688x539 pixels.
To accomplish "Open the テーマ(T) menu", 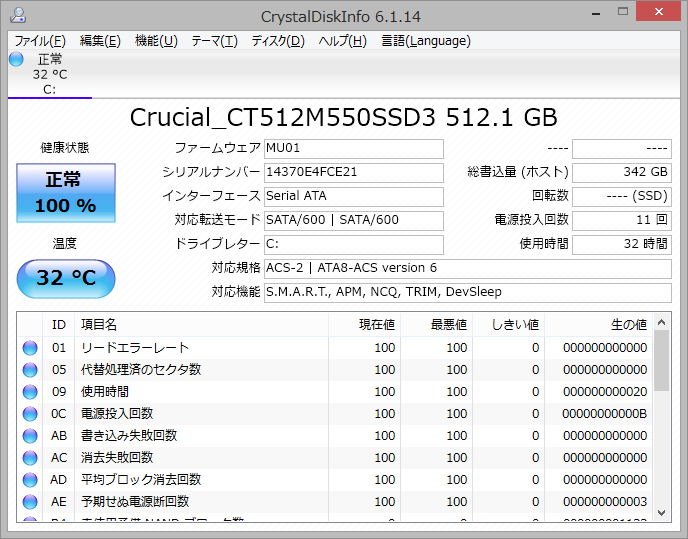I will [214, 41].
